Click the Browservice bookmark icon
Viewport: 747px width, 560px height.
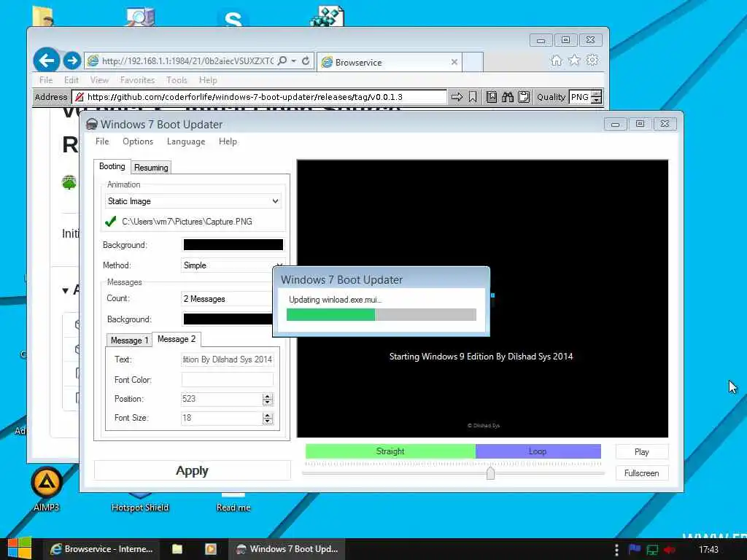pos(473,97)
